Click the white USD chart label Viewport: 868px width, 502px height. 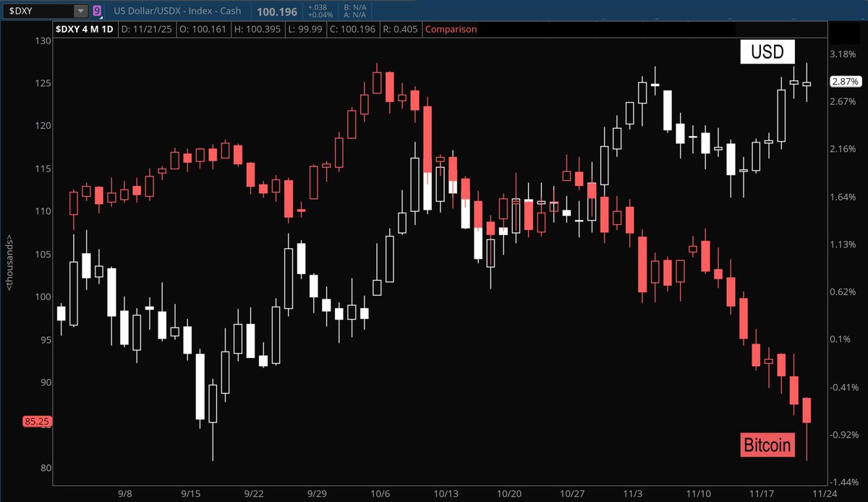click(x=767, y=52)
